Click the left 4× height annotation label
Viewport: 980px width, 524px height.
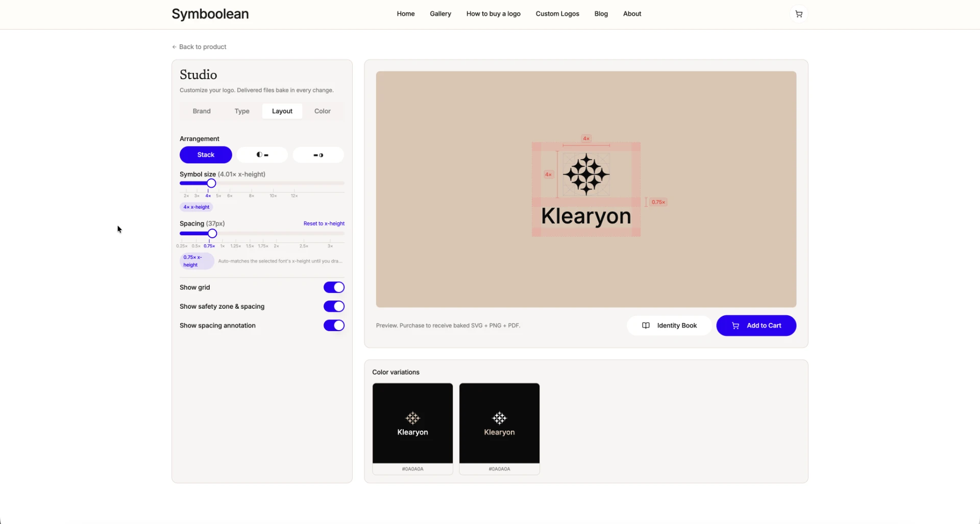548,174
